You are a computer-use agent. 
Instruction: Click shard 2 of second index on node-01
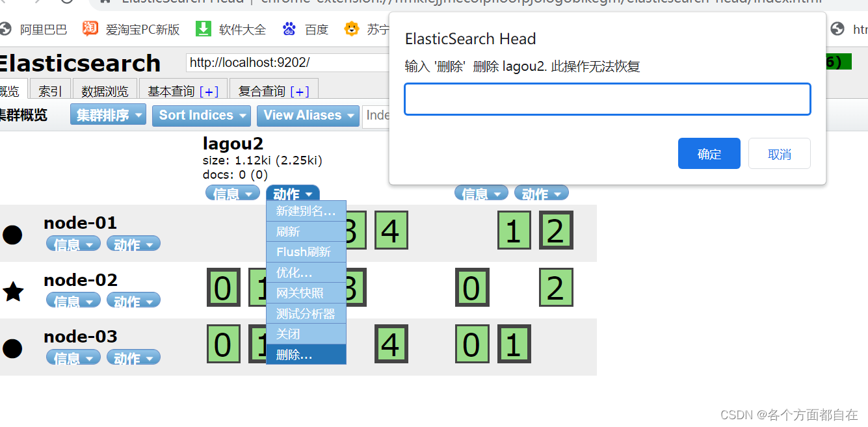click(556, 230)
